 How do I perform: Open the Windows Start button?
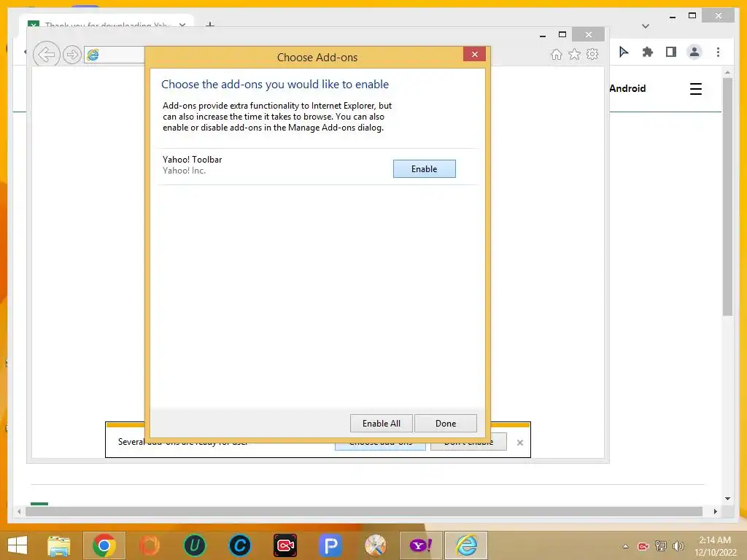(18, 545)
